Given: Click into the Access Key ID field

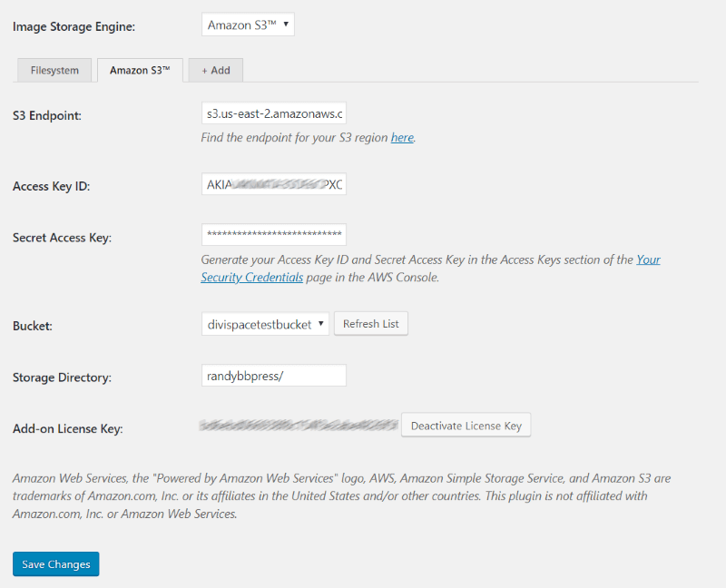Looking at the screenshot, I should [x=273, y=184].
